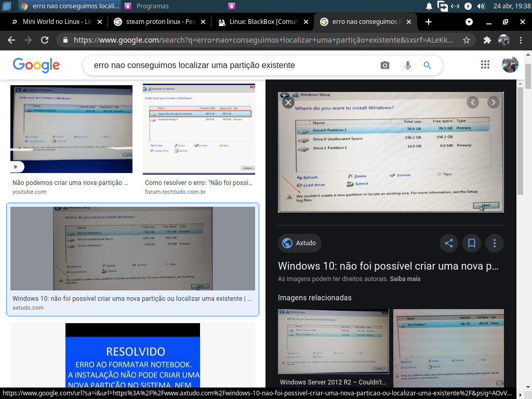This screenshot has height=399, width=532.
Task: Open the notifications bell in system tray
Action: pyautogui.click(x=429, y=6)
